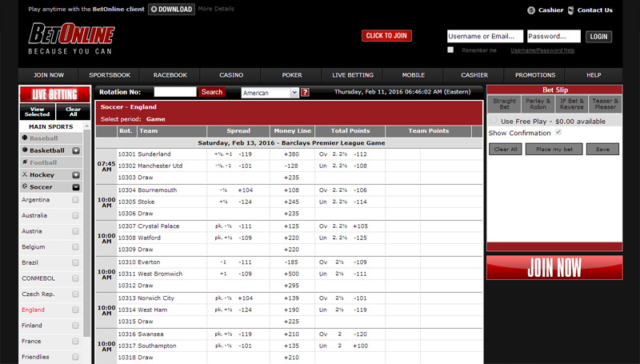The image size is (640, 364).
Task: Open the American odds format dropdown
Action: [x=270, y=93]
